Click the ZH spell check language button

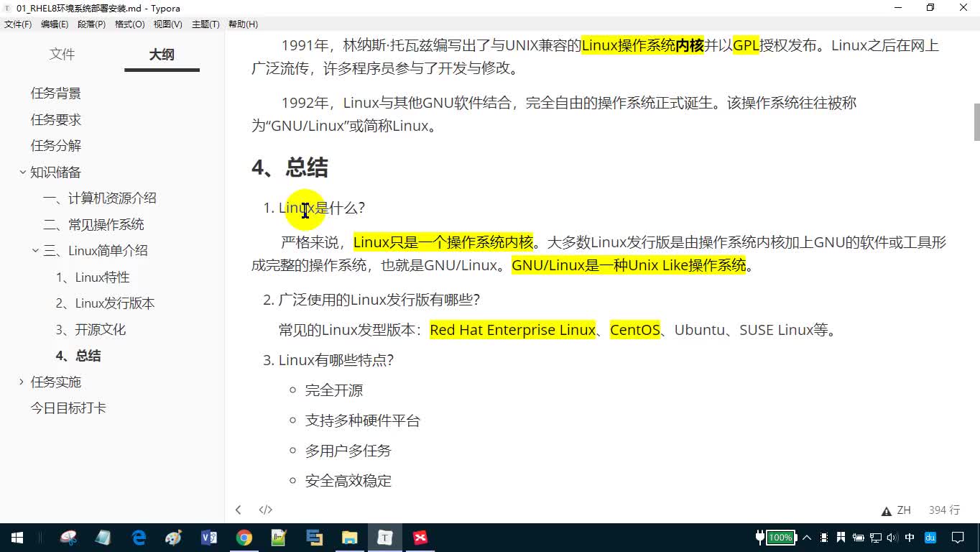pos(904,510)
